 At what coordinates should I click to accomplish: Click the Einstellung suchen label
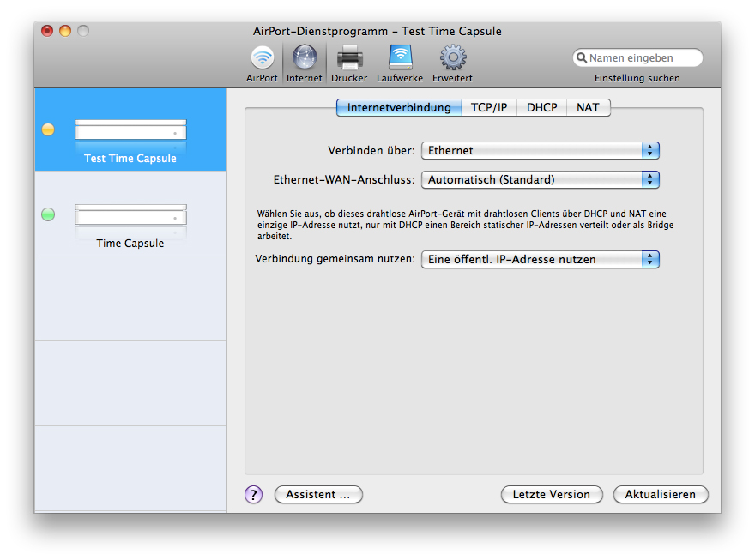click(x=637, y=78)
